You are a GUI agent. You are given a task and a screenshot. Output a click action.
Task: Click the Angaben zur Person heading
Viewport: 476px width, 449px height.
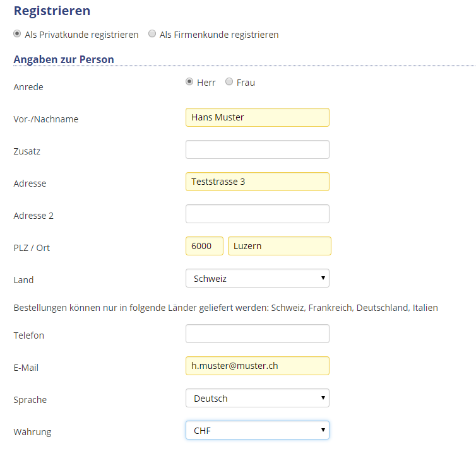64,59
